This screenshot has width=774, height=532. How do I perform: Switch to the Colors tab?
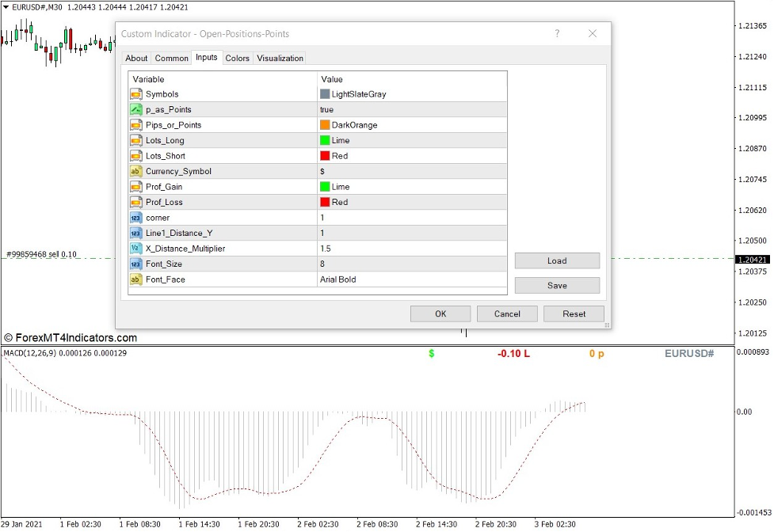[237, 58]
